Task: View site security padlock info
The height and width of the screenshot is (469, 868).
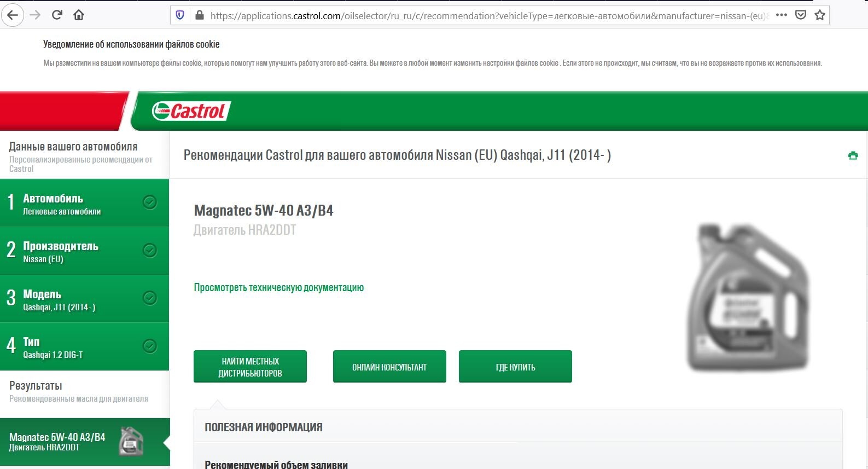Action: point(200,15)
